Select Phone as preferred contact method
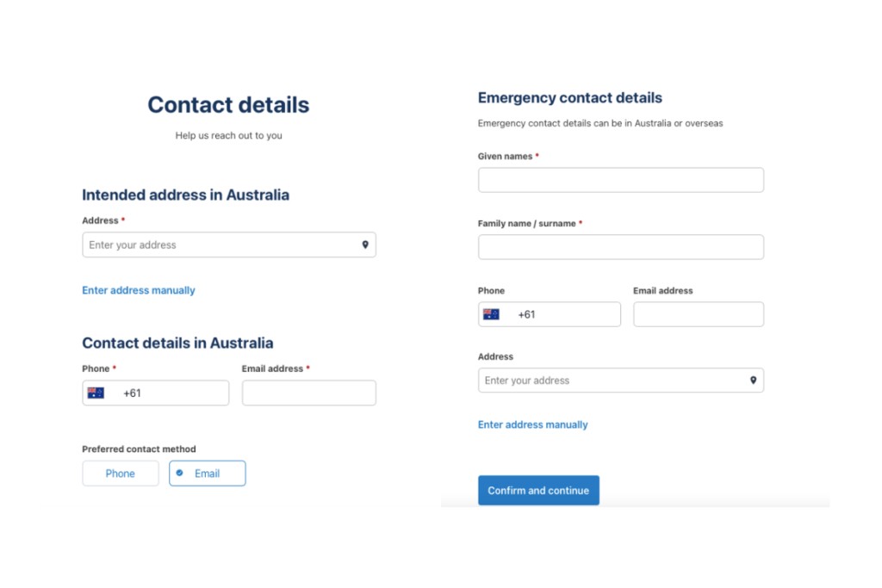Image resolution: width=882 pixels, height=588 pixels. [121, 473]
